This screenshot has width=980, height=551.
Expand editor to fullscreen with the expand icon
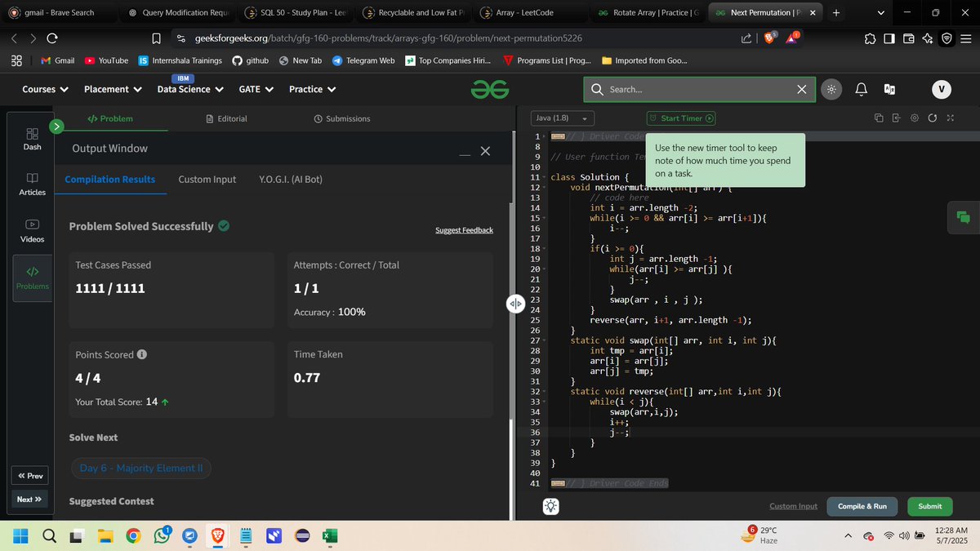tap(950, 118)
